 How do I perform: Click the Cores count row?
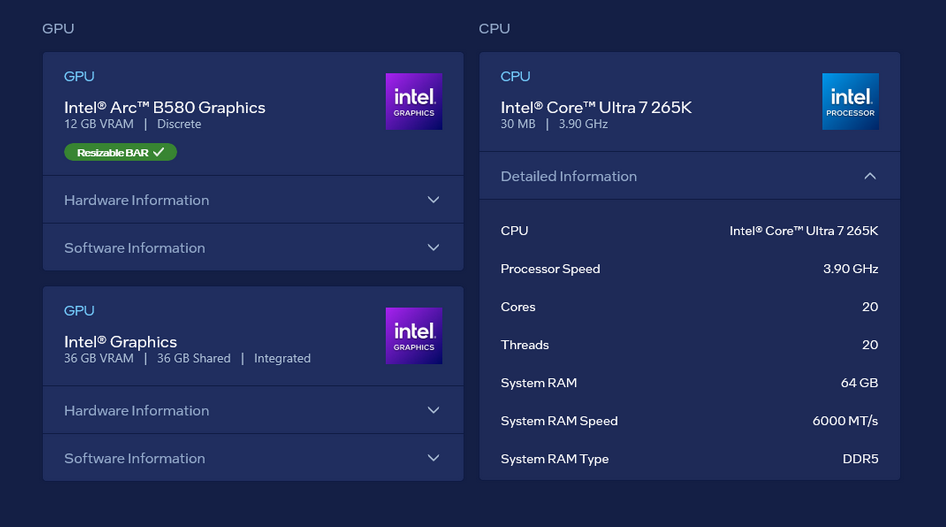tap(689, 307)
